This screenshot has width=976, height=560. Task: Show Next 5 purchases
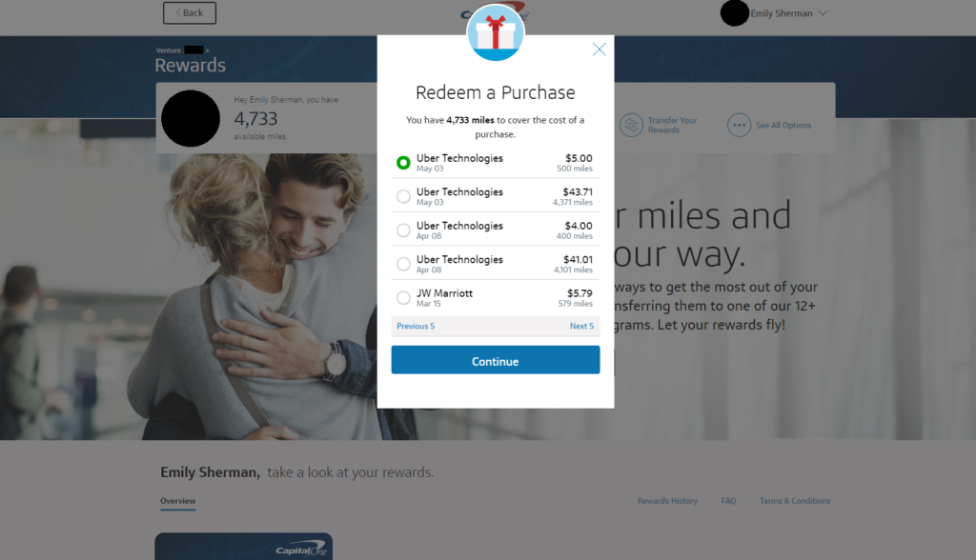click(582, 326)
